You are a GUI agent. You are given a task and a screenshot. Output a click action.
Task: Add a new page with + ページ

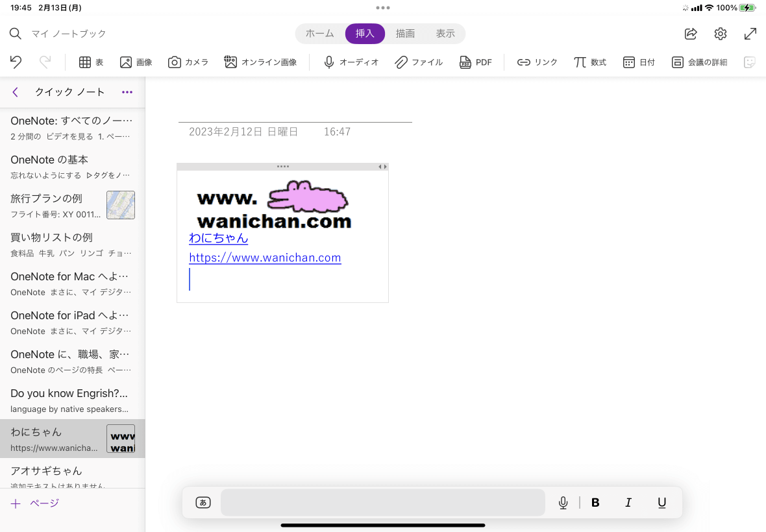coord(34,503)
